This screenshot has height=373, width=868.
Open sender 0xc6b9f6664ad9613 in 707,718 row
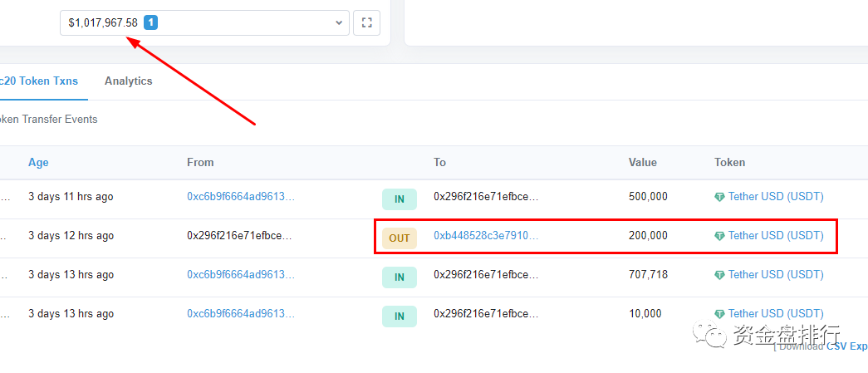tap(241, 274)
